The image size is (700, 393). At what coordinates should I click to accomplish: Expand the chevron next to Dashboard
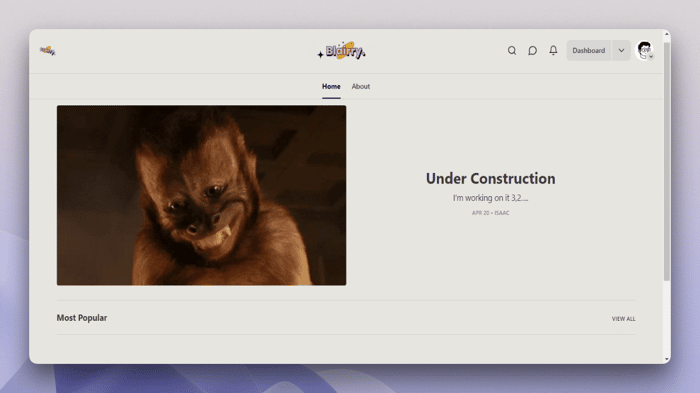621,50
